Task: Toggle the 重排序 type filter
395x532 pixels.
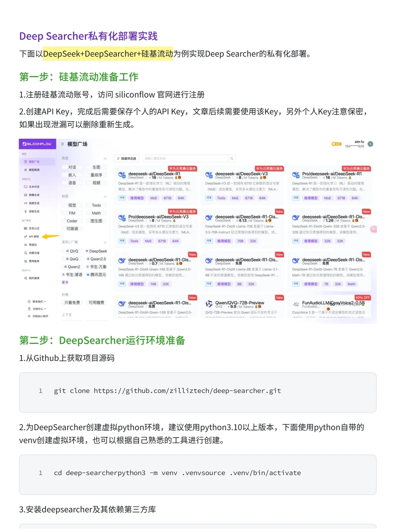Action: tap(96, 175)
